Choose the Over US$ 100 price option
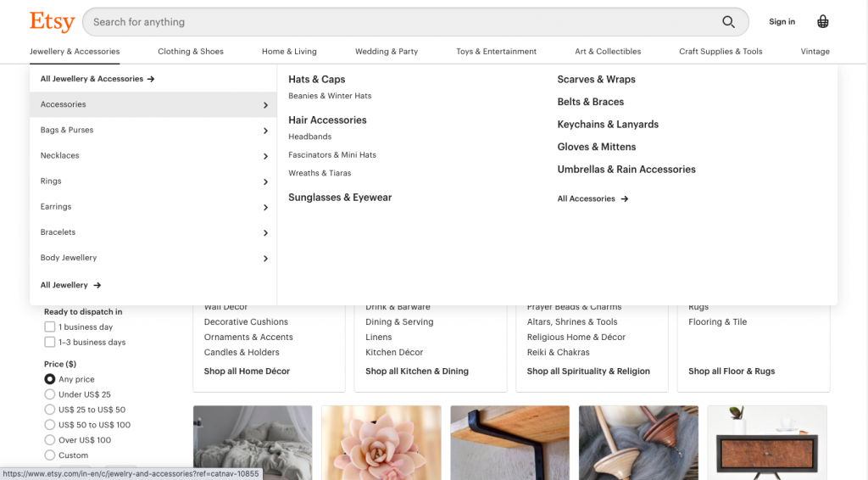Image resolution: width=868 pixels, height=480 pixels. point(50,440)
